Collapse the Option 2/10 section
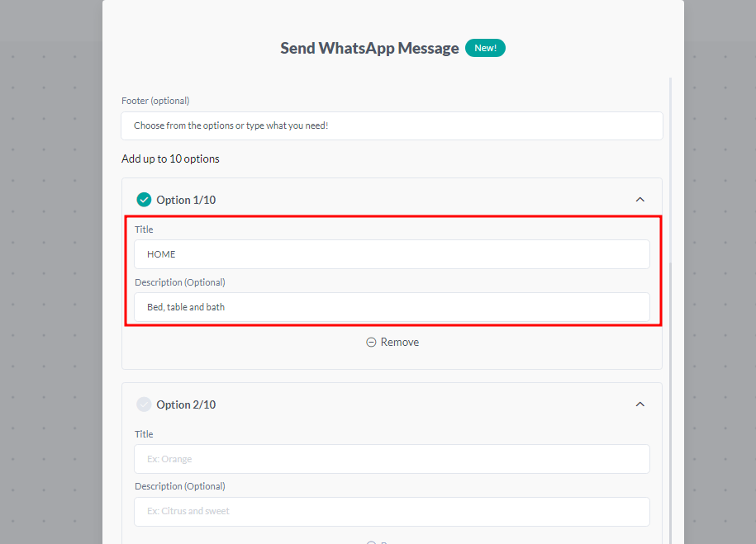 click(640, 404)
